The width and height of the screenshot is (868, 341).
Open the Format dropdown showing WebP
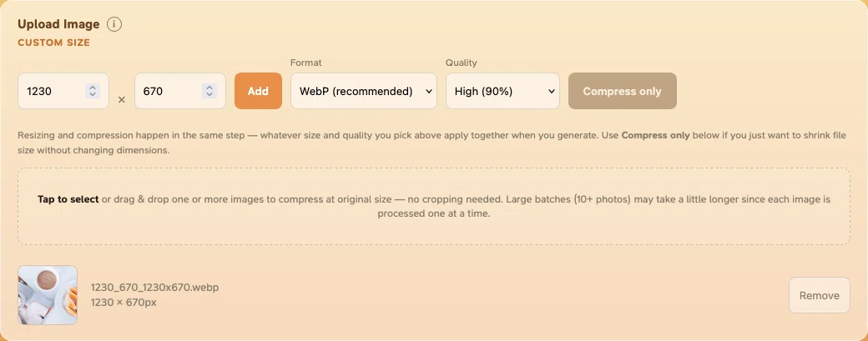click(364, 91)
